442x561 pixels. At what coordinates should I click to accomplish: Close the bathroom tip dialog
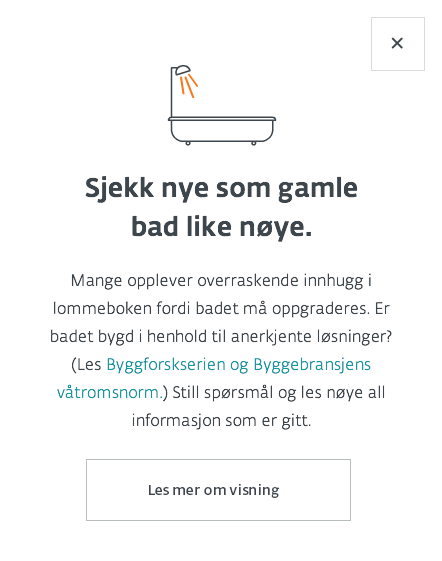[x=398, y=44]
